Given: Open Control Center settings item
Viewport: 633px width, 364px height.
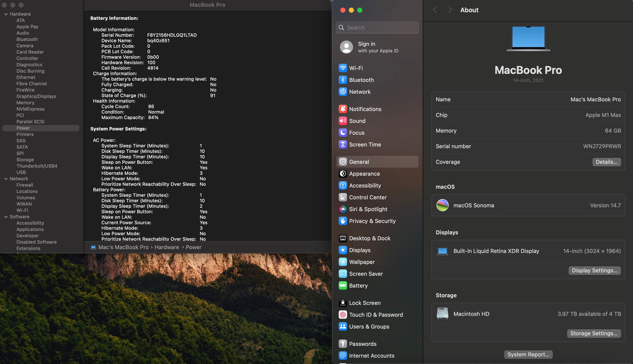Looking at the screenshot, I should 368,198.
